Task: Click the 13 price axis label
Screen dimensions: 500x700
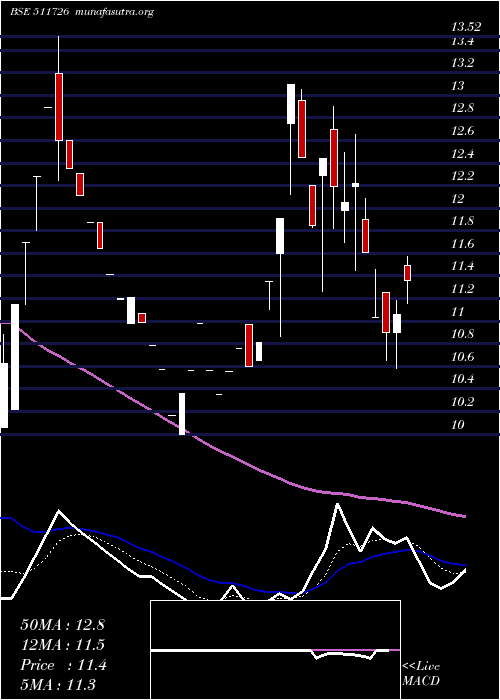Action: [458, 86]
